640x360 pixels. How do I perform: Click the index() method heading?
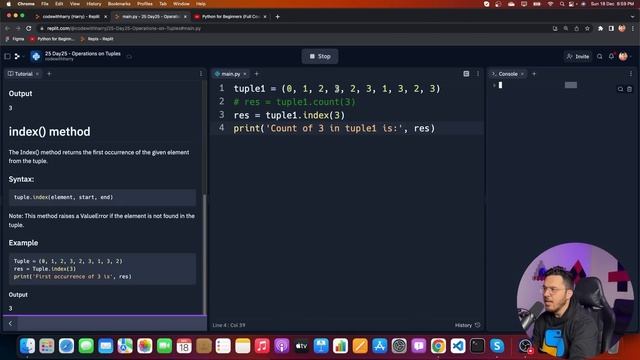point(49,131)
